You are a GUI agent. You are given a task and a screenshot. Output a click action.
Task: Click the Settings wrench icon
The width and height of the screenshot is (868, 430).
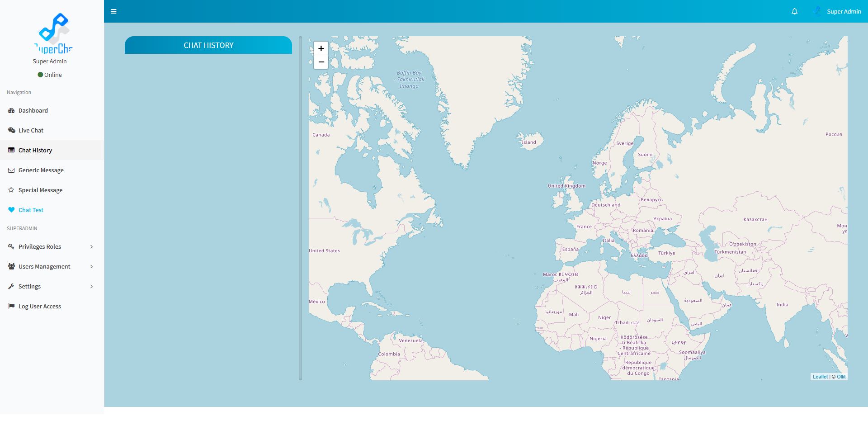11,287
